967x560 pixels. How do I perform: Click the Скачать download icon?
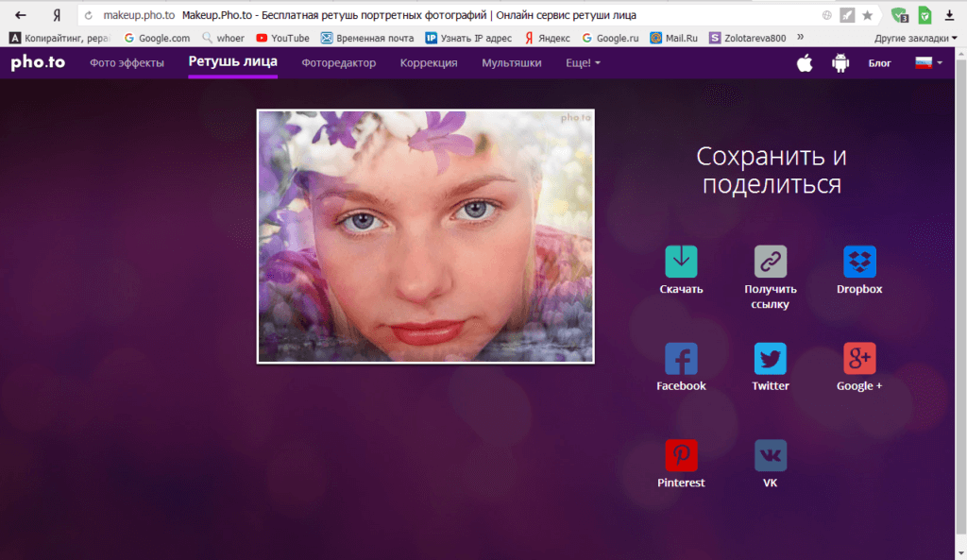681,262
